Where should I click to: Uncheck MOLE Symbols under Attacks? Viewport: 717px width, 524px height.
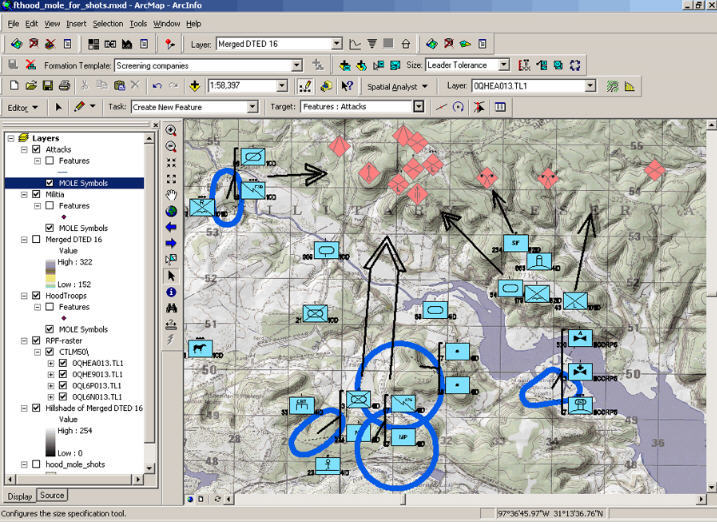(x=50, y=183)
